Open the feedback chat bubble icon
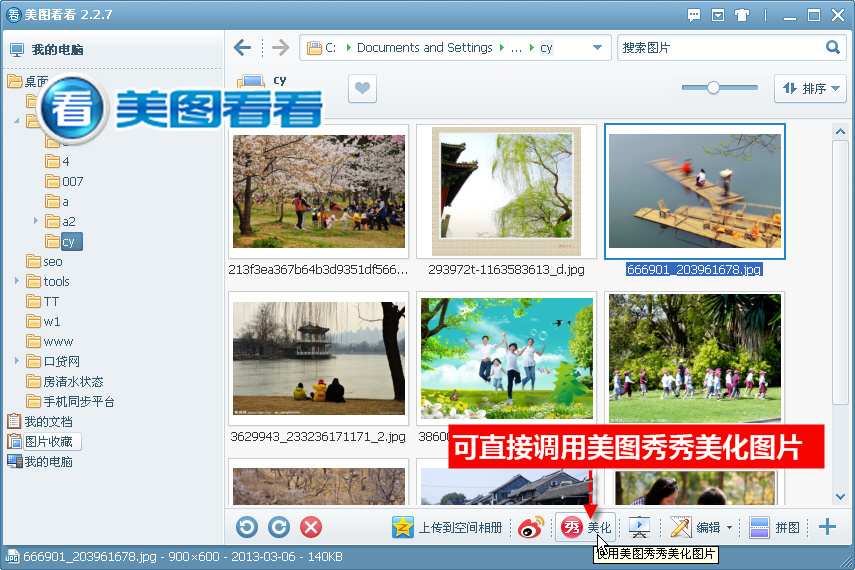This screenshot has width=855, height=570. 694,15
